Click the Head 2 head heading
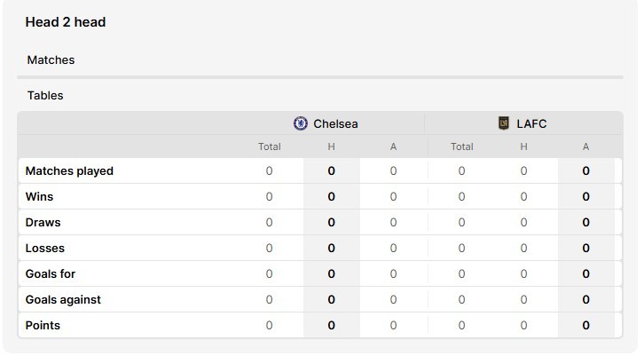This screenshot has height=356, width=644. click(x=66, y=22)
